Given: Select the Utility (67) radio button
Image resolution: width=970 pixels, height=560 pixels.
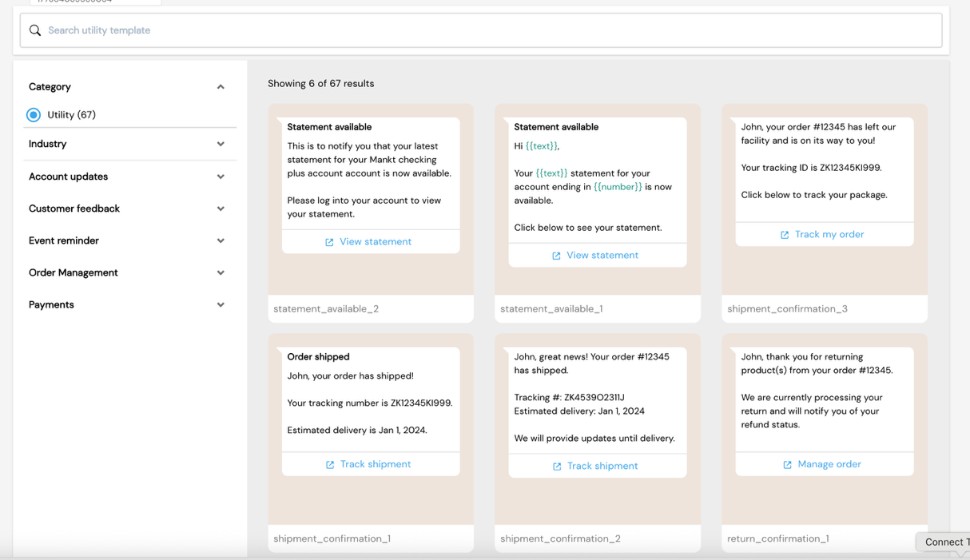Looking at the screenshot, I should pos(34,115).
